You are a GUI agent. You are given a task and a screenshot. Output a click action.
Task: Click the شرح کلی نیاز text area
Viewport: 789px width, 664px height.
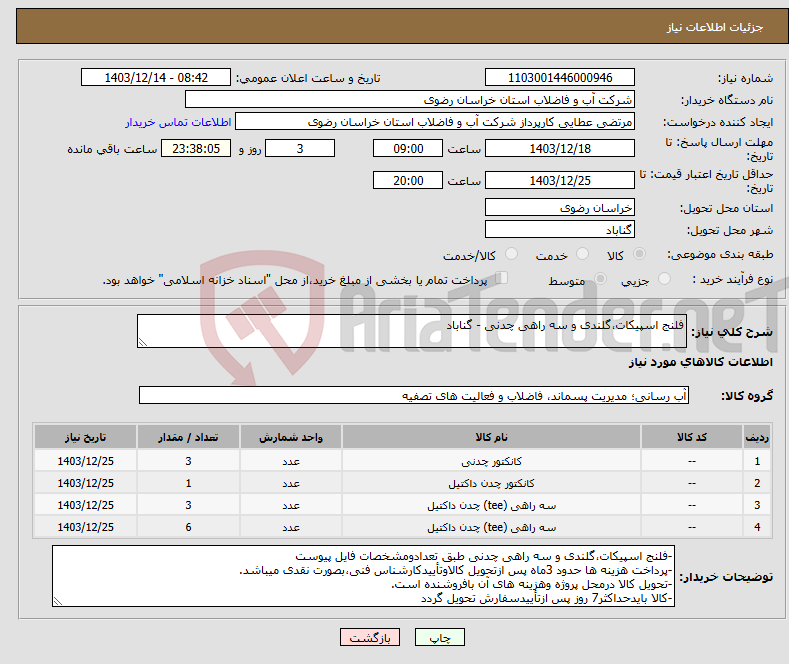(x=412, y=331)
